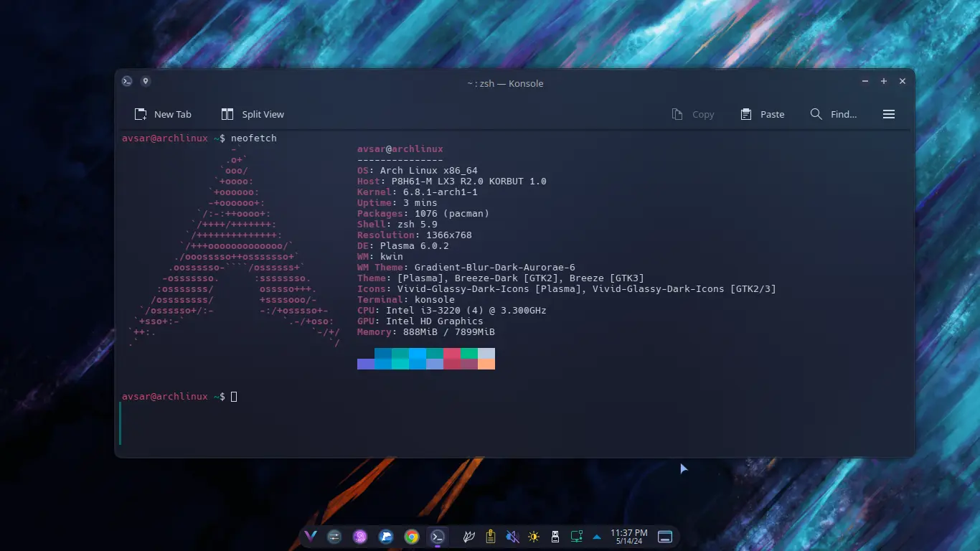Click the clock showing 11:37 PM
The height and width of the screenshot is (551, 980).
click(629, 532)
